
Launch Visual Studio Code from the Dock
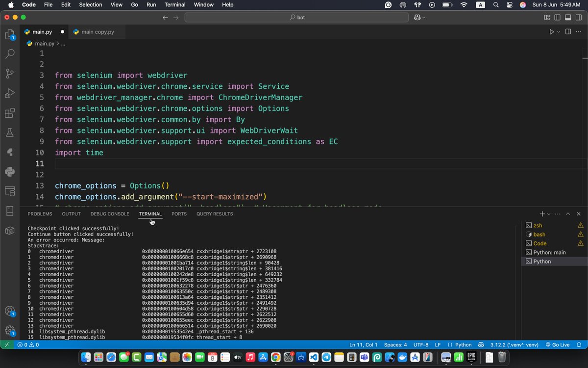pos(314,358)
